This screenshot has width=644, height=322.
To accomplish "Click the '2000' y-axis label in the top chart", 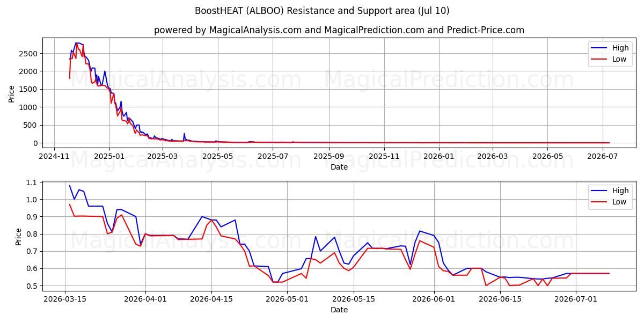I will coord(28,71).
